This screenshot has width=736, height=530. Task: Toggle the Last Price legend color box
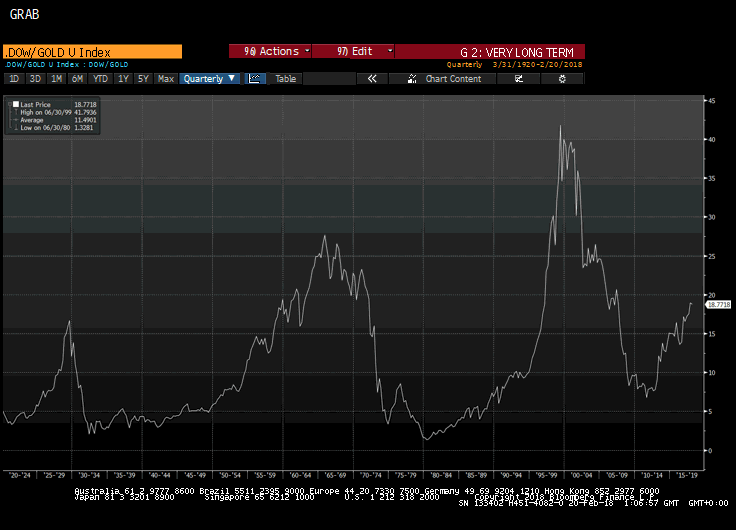pos(16,104)
